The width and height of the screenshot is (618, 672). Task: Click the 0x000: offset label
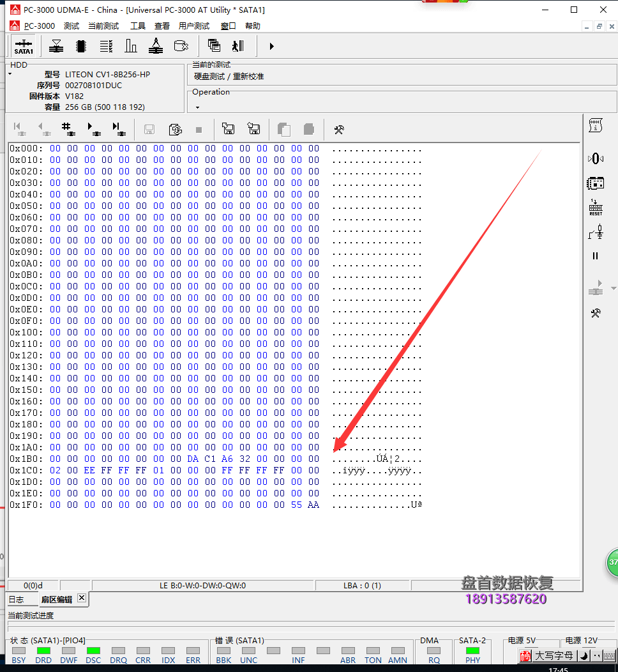coord(26,149)
